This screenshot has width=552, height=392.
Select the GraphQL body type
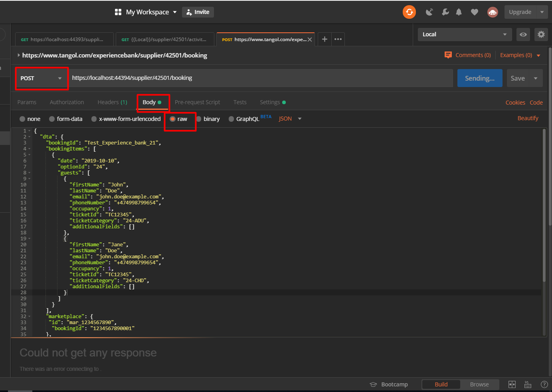pos(231,119)
